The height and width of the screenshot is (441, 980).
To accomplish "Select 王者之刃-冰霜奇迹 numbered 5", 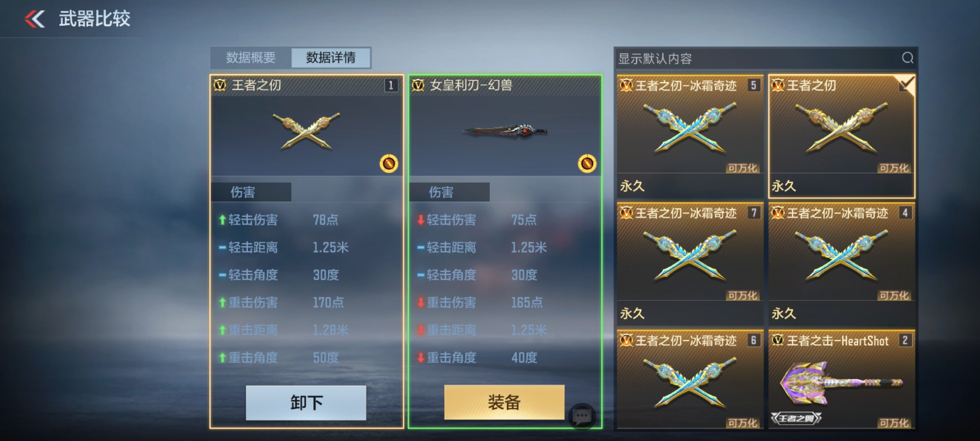I will point(690,136).
